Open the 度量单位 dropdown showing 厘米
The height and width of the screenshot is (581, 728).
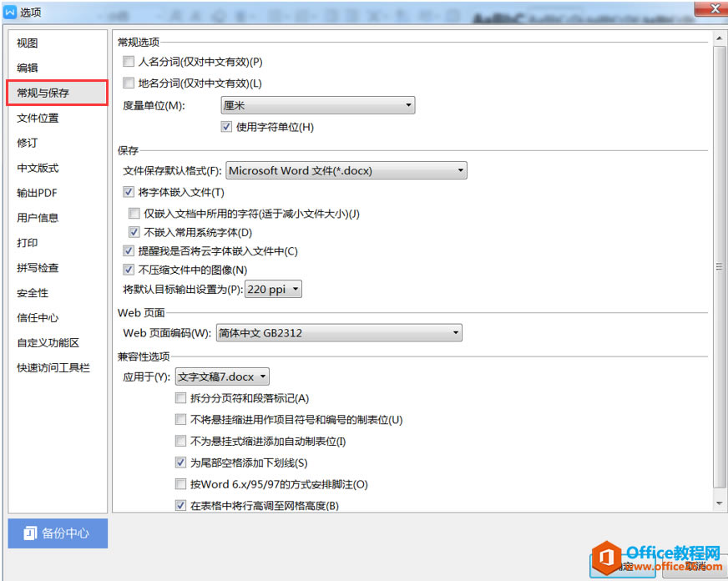[x=317, y=105]
